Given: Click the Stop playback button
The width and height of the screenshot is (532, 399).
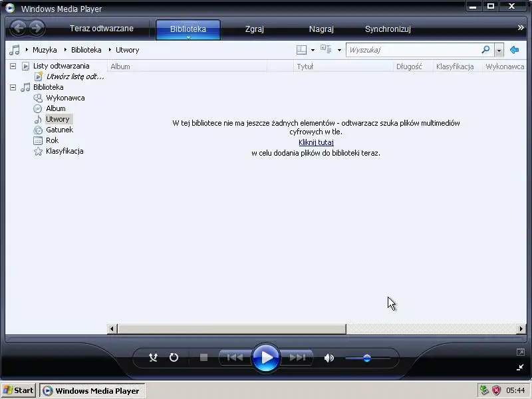Looking at the screenshot, I should (203, 357).
